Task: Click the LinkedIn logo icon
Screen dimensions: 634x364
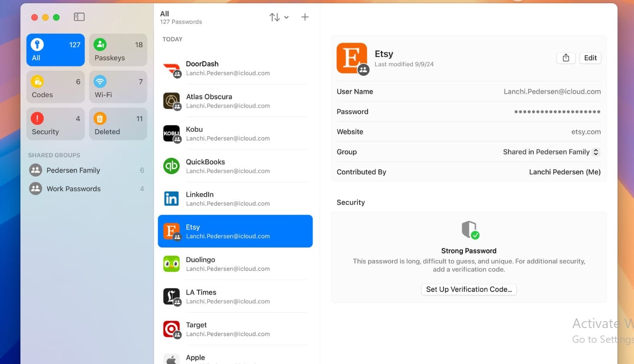Action: [x=172, y=199]
